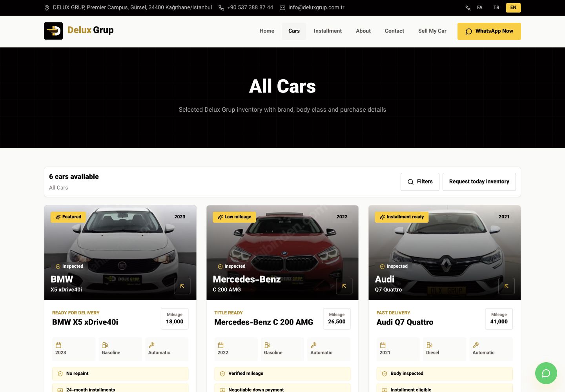The height and width of the screenshot is (392, 565).
Task: Click the location pin icon in top bar
Action: click(47, 8)
